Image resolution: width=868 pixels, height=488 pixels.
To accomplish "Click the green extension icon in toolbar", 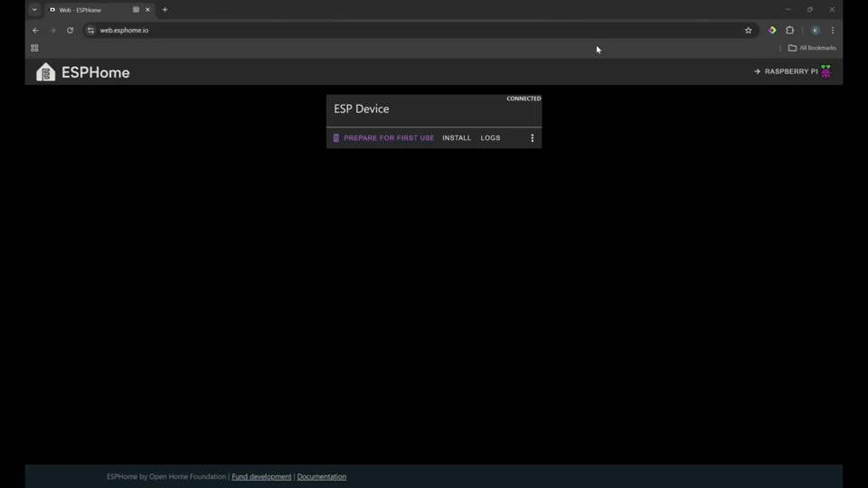I will (771, 31).
